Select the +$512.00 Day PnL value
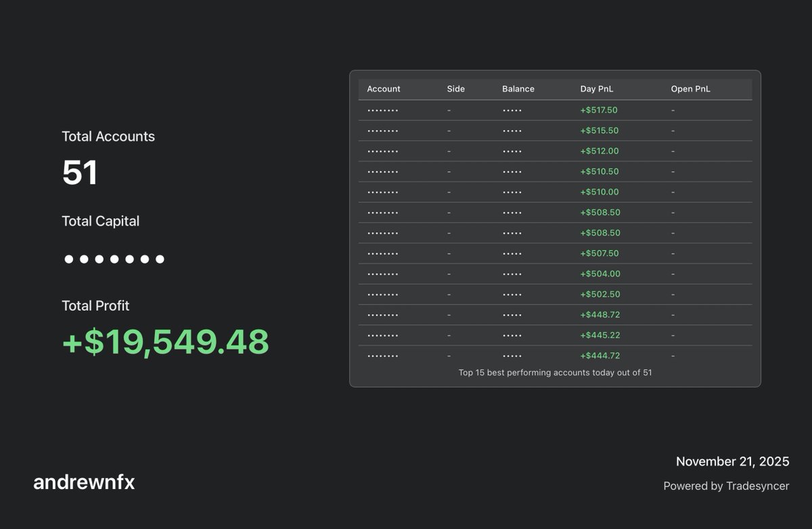This screenshot has width=812, height=529. [599, 151]
